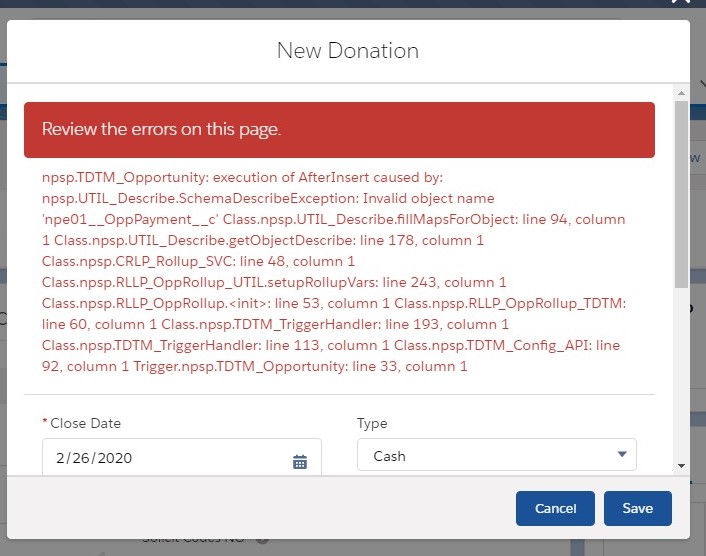The image size is (706, 556).
Task: Click the New Donation dialog title
Action: coord(347,50)
